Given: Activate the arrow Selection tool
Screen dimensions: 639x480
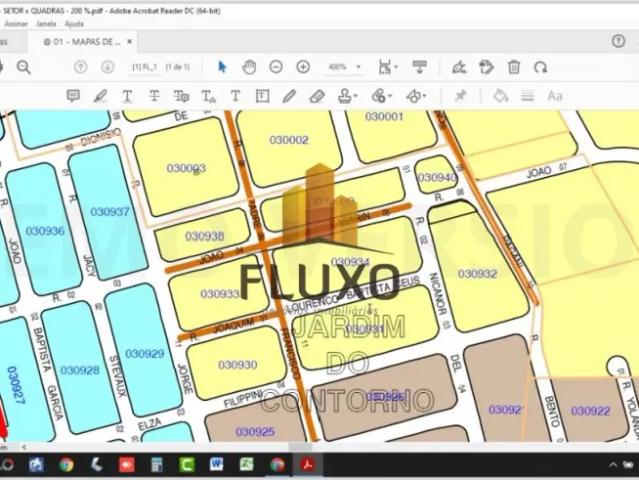Looking at the screenshot, I should [x=222, y=67].
